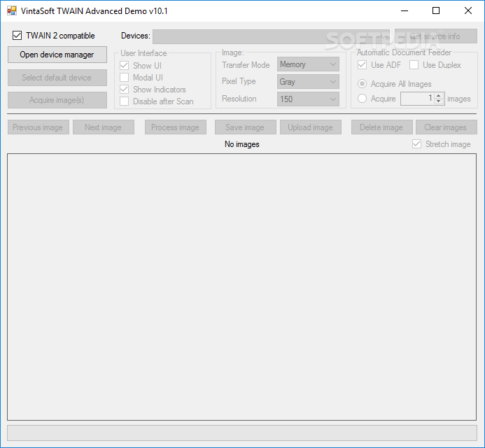This screenshot has height=448, width=485.
Task: Click the Process image button
Action: (176, 127)
